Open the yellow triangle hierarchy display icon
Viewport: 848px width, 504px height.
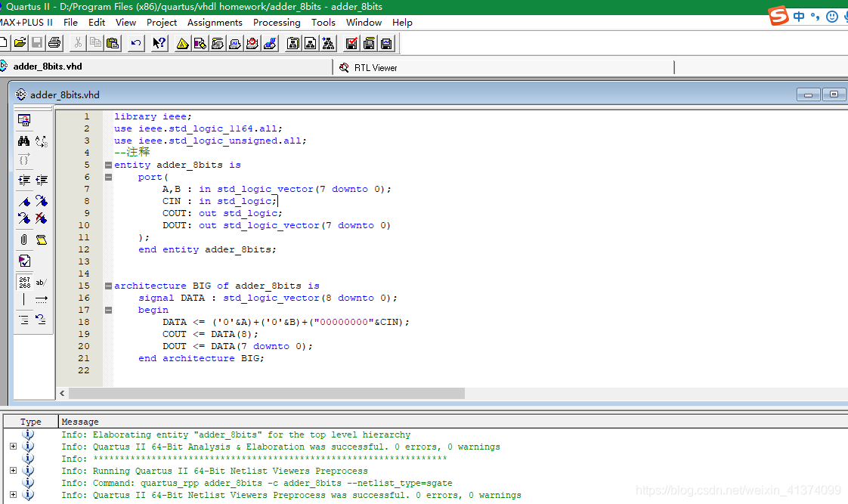182,43
